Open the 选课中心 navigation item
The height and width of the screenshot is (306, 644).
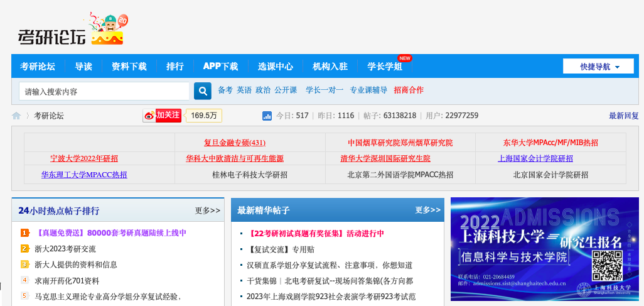click(x=276, y=66)
